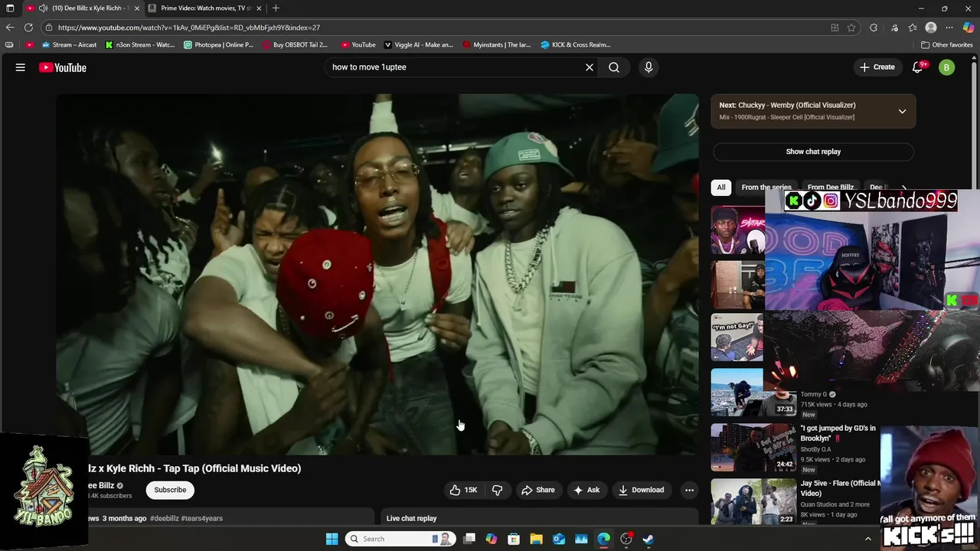Open the Viggle AI bookmark
Viewport: 980px width, 551px height.
click(x=418, y=45)
